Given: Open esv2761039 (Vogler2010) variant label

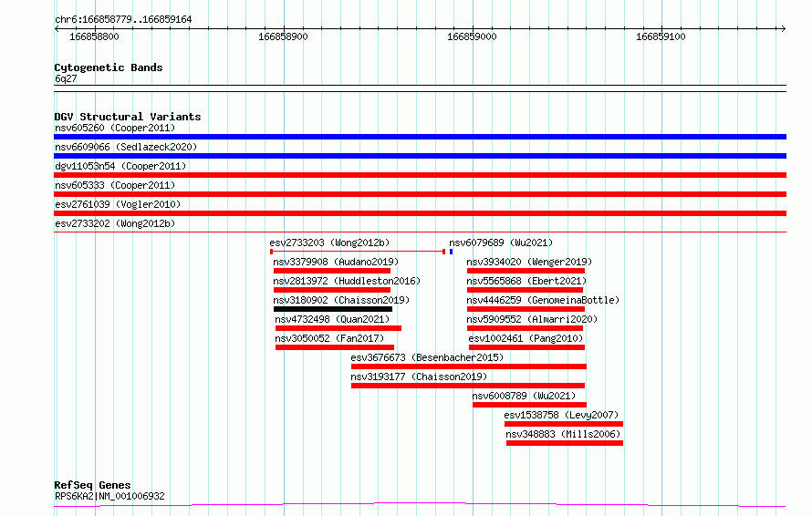Looking at the screenshot, I should click(x=118, y=204).
